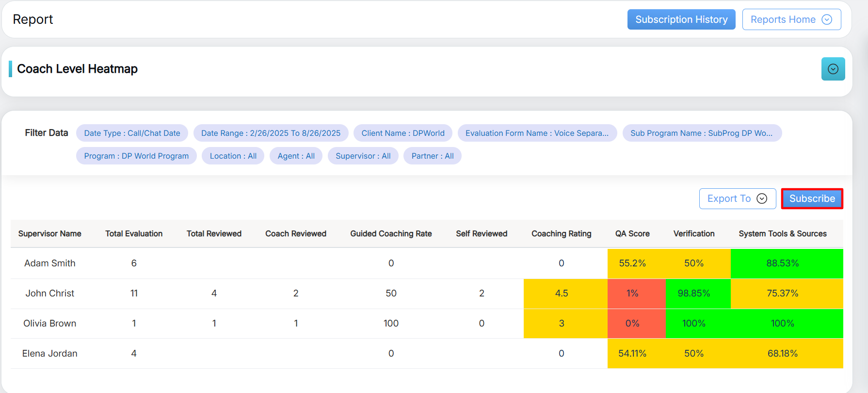Click Olivia Brown's red 0% QA Score cell
Image resolution: width=868 pixels, height=393 pixels.
pos(632,323)
